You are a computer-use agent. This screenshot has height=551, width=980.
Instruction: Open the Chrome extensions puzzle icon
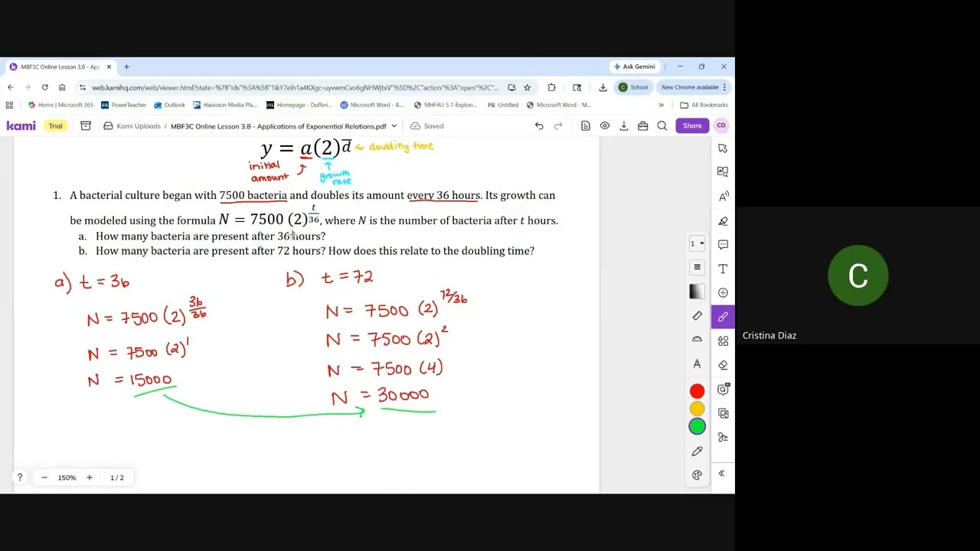[551, 87]
